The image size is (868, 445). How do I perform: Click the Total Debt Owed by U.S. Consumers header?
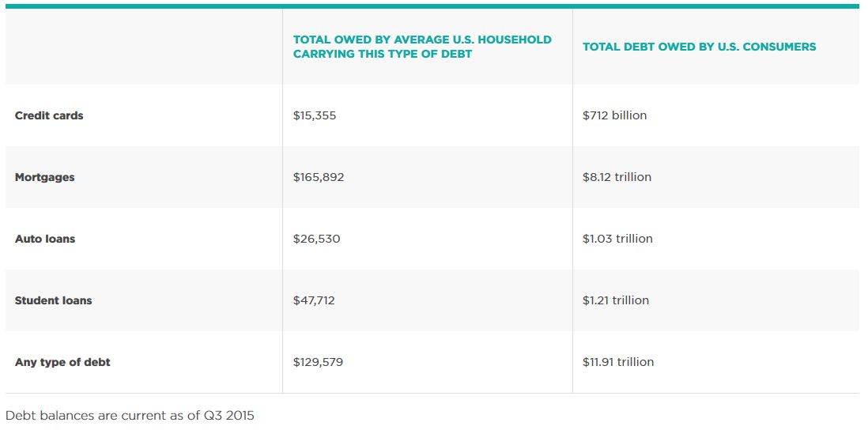pos(699,47)
